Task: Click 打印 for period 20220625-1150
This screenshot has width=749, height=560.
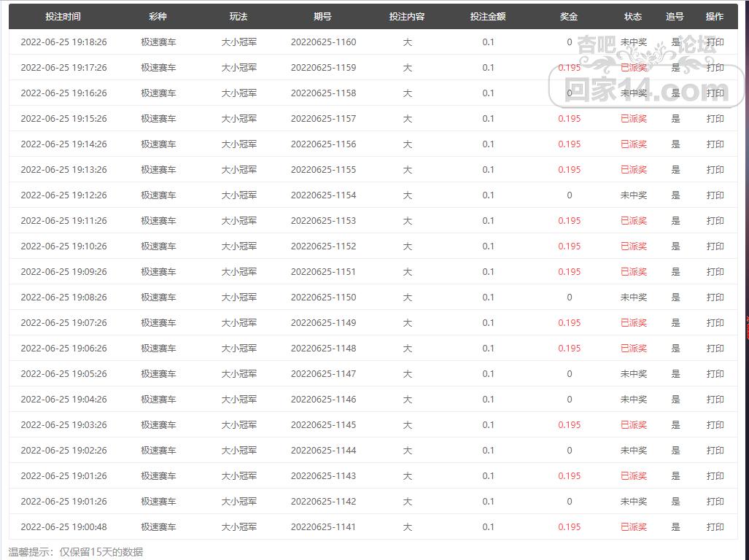Action: pos(715,297)
